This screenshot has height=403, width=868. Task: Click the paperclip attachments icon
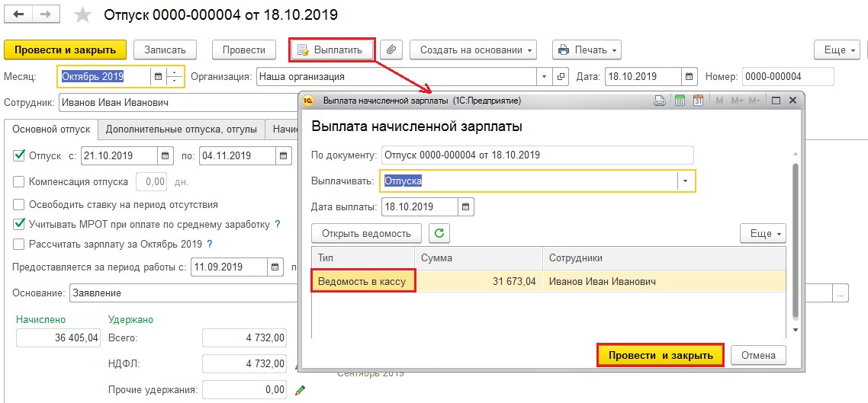click(x=391, y=50)
